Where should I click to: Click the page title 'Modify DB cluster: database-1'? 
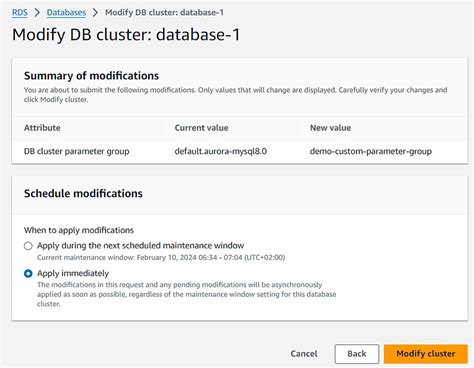126,35
